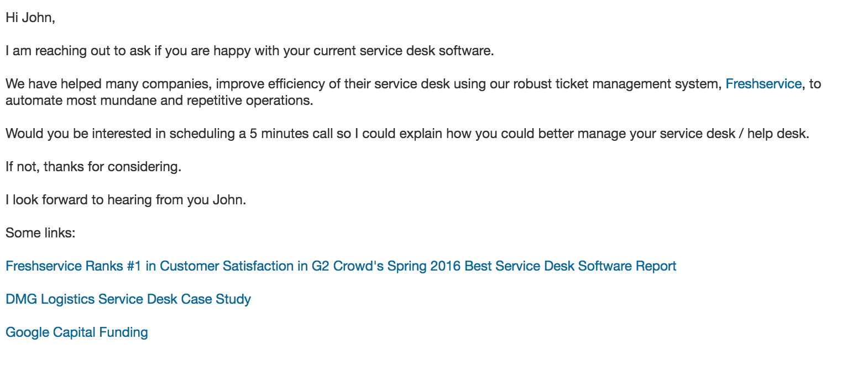The height and width of the screenshot is (381, 868).
Task: Click the 'Hi John,' greeting line
Action: click(x=30, y=18)
